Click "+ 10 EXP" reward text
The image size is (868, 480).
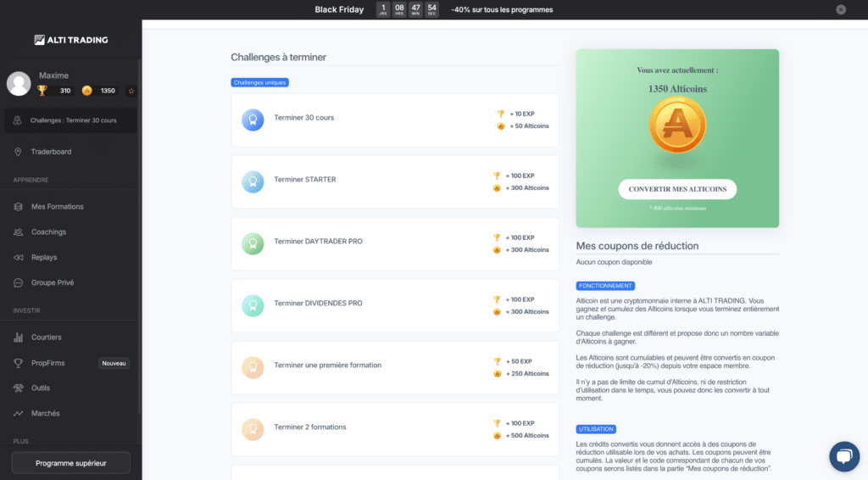coord(522,114)
